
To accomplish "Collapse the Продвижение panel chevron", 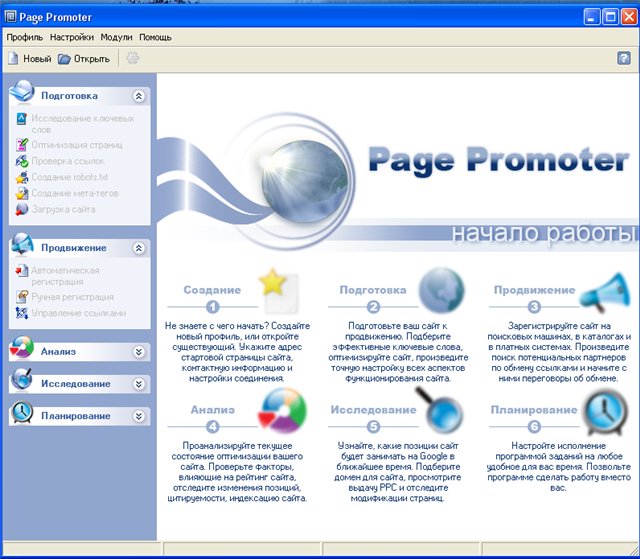I will coord(139,248).
